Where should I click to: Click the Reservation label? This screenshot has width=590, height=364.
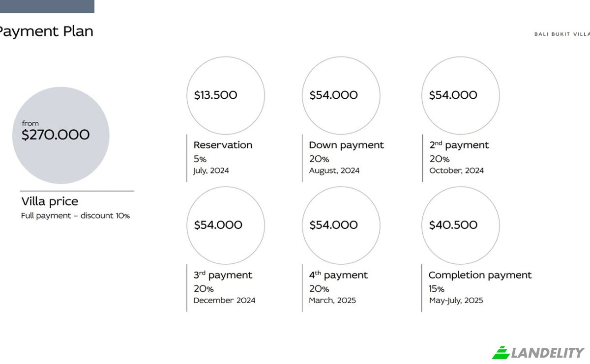(x=223, y=145)
